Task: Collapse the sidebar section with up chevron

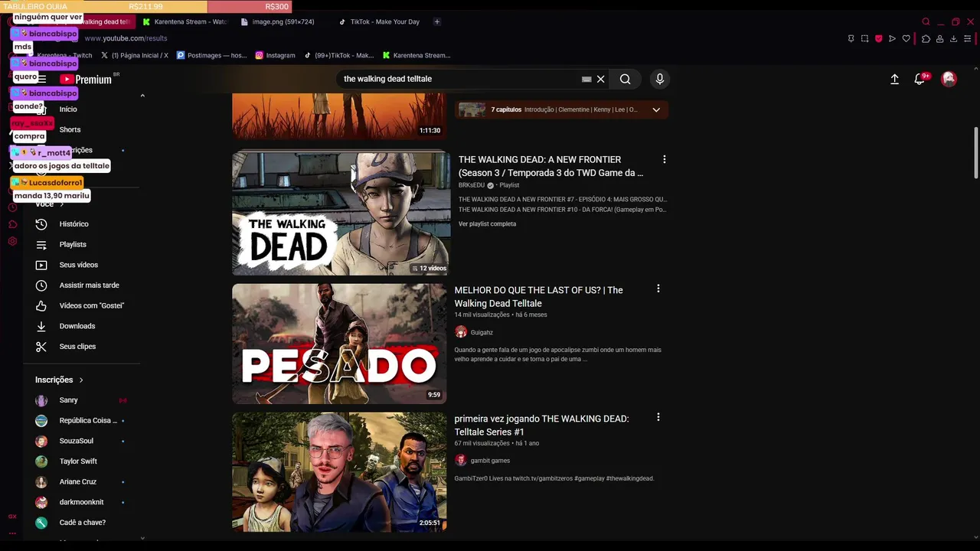Action: coord(142,96)
